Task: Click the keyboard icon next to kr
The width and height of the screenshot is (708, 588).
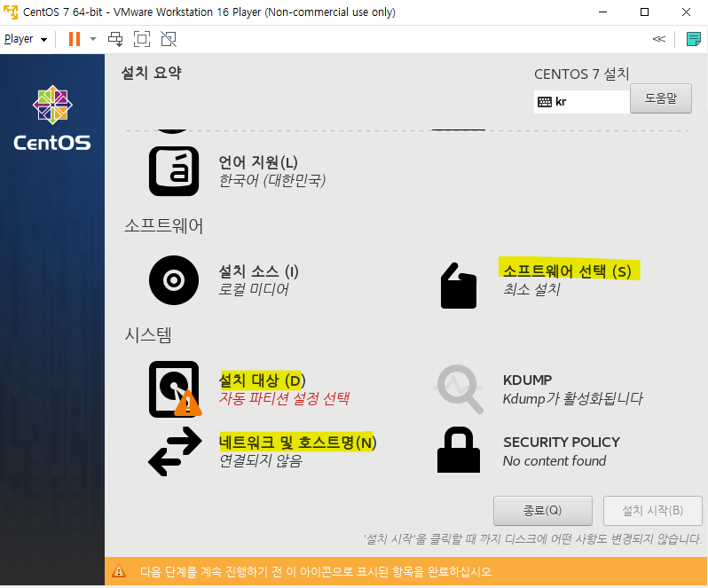Action: click(545, 102)
